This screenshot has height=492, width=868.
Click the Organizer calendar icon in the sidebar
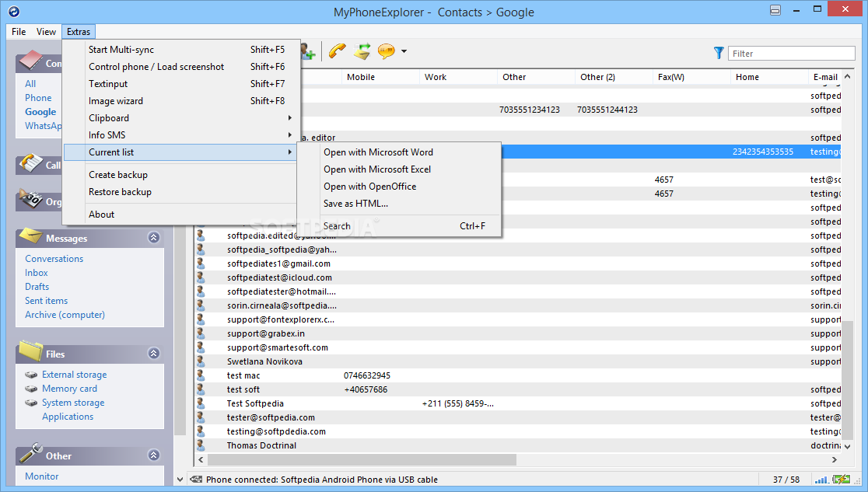tap(30, 199)
